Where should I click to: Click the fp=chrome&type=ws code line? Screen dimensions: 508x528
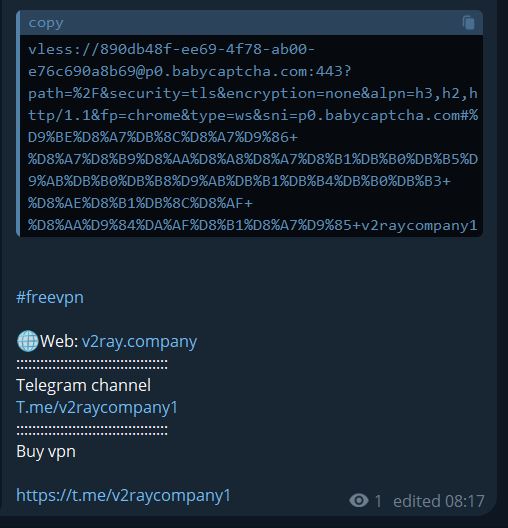(253, 116)
